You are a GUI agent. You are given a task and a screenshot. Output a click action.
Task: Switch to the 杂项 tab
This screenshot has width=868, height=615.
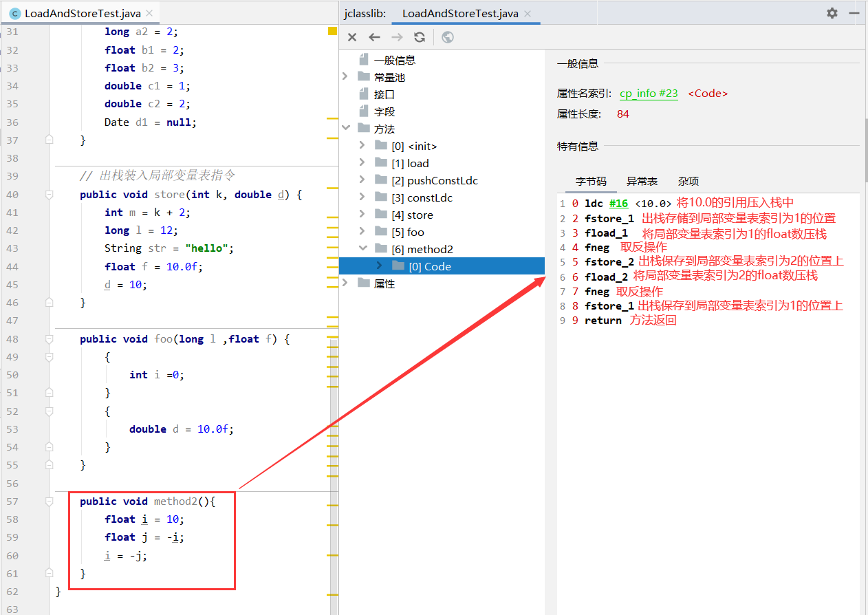(688, 182)
